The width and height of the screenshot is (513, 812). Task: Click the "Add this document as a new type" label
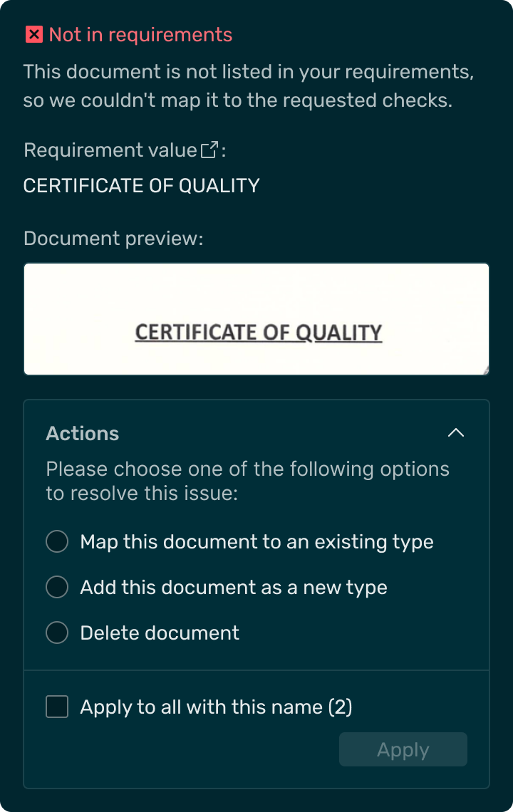(234, 587)
